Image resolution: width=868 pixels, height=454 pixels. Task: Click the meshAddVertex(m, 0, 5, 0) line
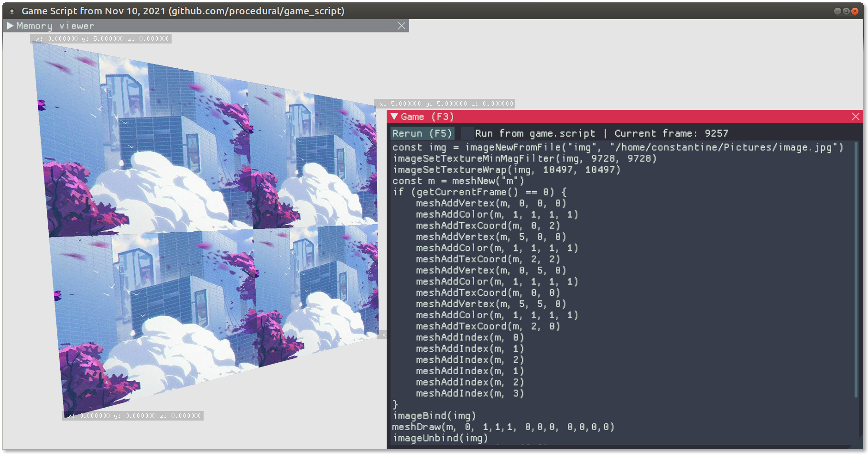(x=491, y=270)
